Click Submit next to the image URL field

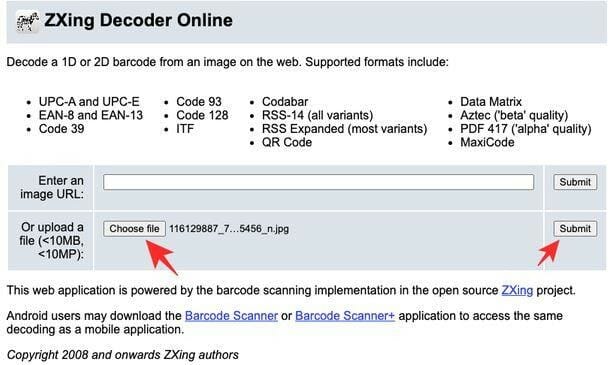click(575, 182)
